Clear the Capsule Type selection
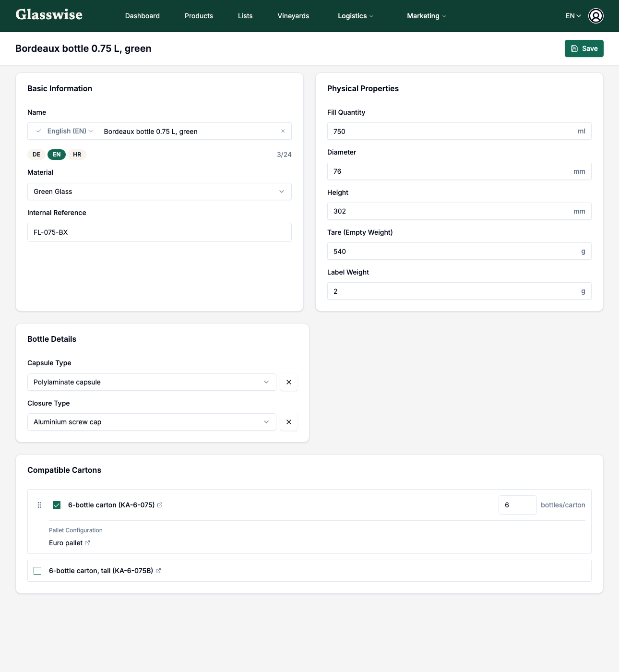619x672 pixels. [289, 382]
